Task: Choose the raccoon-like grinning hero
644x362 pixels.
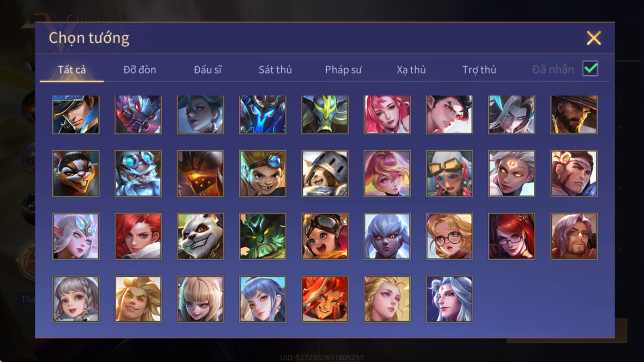Action: [x=76, y=173]
